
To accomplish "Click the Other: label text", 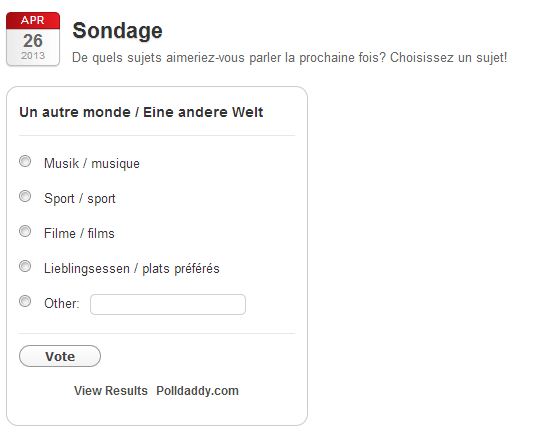I will click(62, 303).
